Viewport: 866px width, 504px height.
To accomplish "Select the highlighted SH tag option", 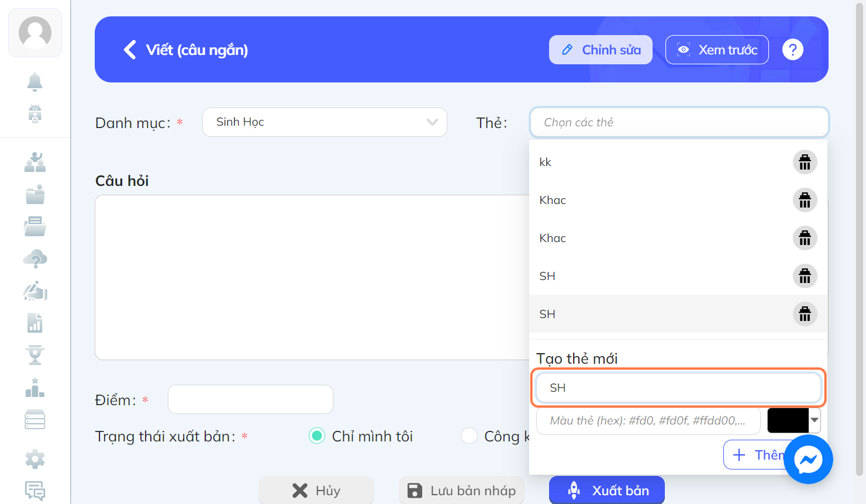I will point(661,314).
